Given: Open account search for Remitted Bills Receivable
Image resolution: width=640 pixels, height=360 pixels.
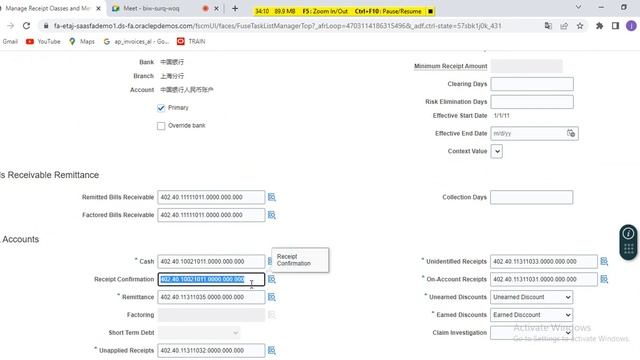Looking at the screenshot, I should 272,197.
